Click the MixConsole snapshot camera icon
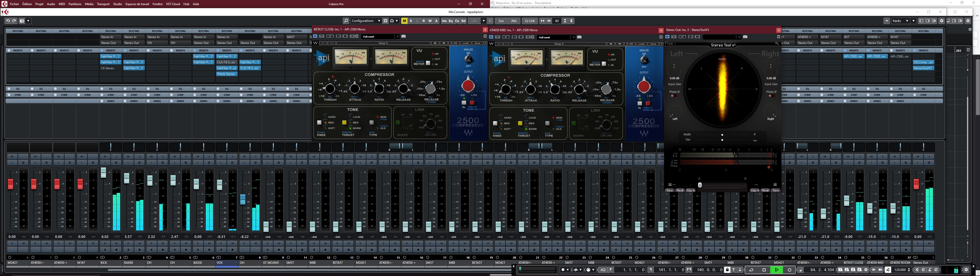The image size is (980, 276). (22, 21)
